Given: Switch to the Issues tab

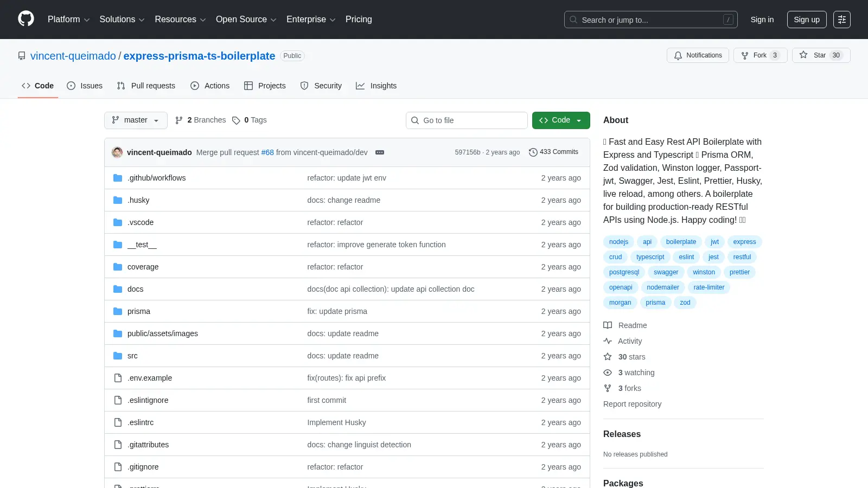Looking at the screenshot, I should click(85, 86).
